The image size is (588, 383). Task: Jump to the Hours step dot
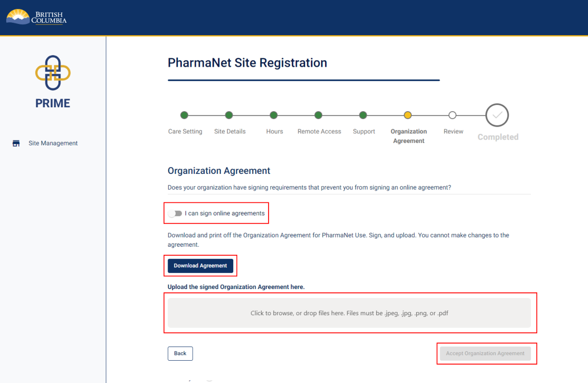[274, 115]
